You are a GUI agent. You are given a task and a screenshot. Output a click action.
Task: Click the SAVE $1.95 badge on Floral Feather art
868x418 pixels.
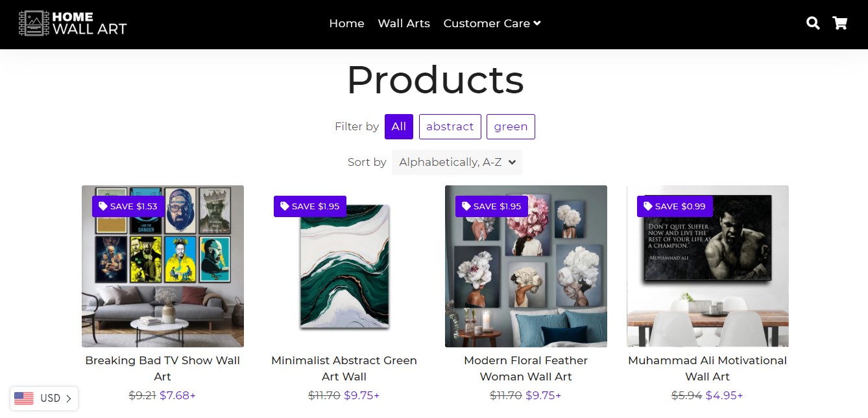(491, 207)
